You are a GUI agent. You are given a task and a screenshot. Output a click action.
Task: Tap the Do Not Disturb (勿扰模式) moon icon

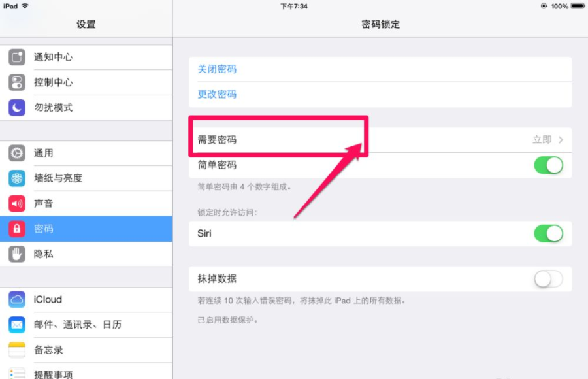coord(17,108)
